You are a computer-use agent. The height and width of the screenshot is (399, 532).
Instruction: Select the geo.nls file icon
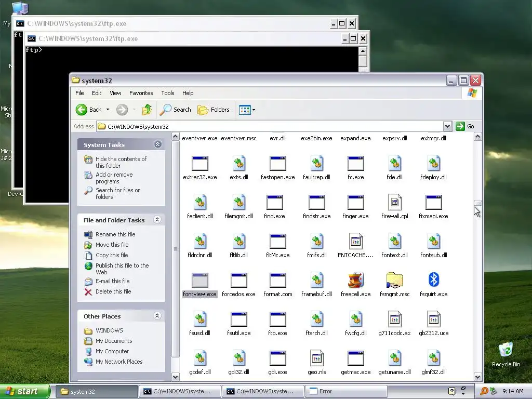(x=316, y=358)
